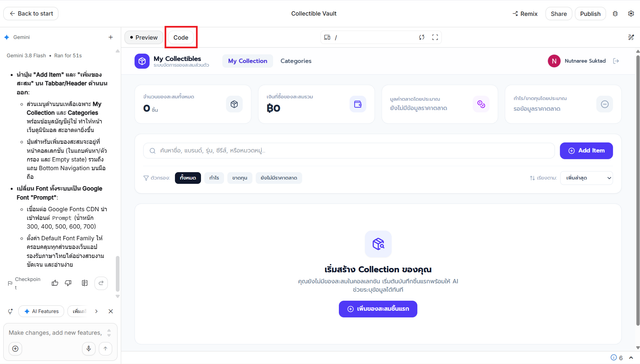This screenshot has width=640, height=364.
Task: Click the restore checkpoint arrow button
Action: tap(101, 283)
